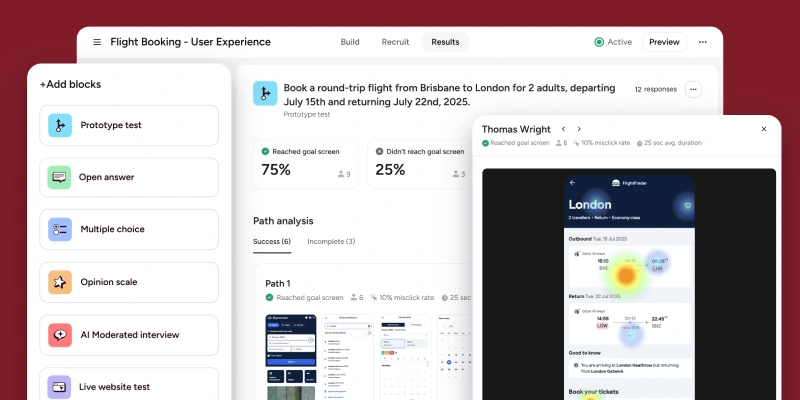Open the Incomplete (3) path tab
The height and width of the screenshot is (400, 800).
pos(330,241)
